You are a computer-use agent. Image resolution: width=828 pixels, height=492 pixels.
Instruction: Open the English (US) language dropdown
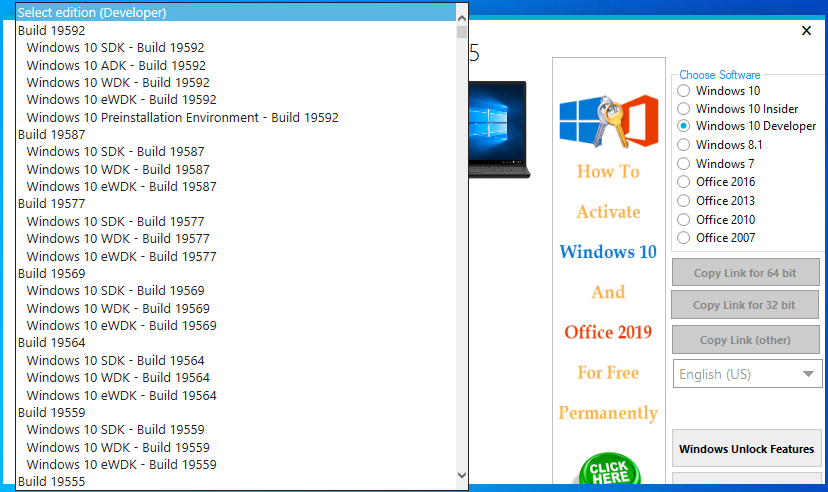(x=747, y=374)
